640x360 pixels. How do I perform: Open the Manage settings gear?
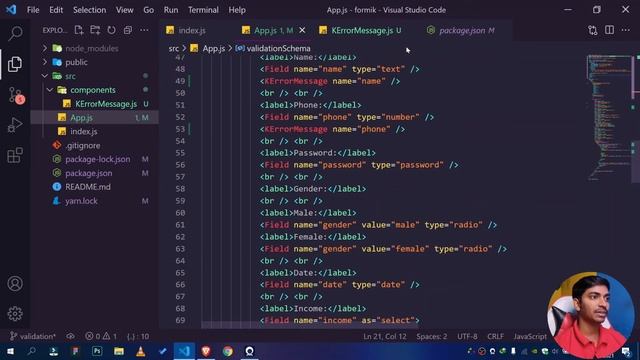click(x=15, y=313)
